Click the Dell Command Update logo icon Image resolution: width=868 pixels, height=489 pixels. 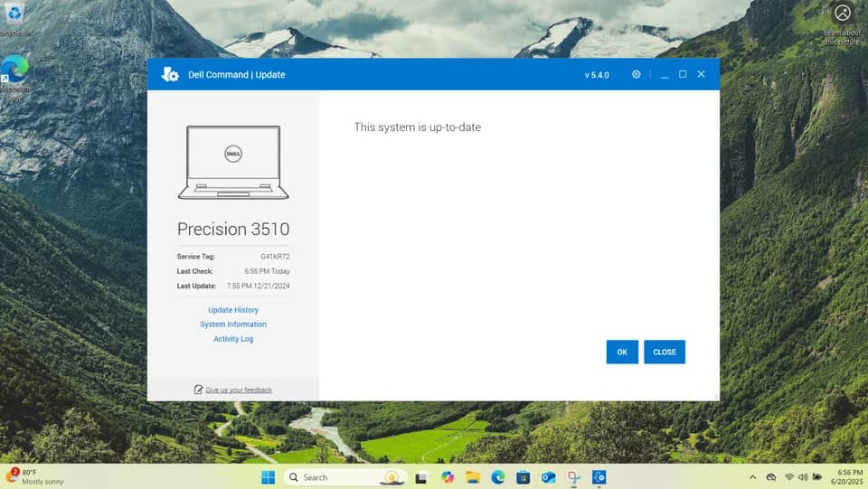pyautogui.click(x=170, y=74)
